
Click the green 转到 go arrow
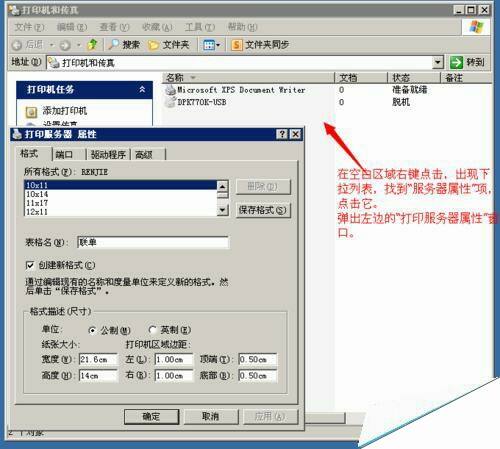click(456, 62)
